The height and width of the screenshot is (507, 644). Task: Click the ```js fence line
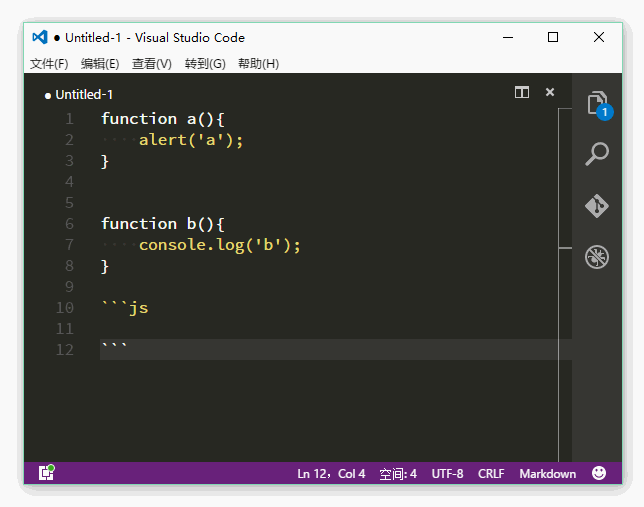coord(125,307)
